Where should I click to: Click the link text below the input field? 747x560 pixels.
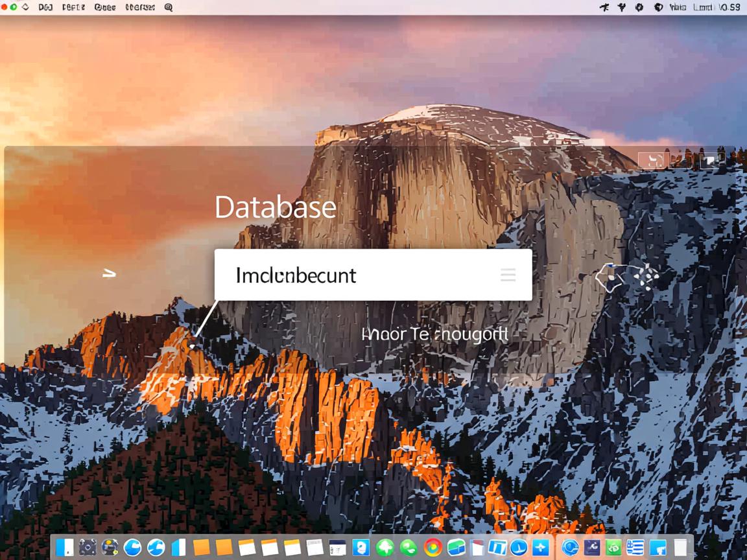(x=434, y=334)
